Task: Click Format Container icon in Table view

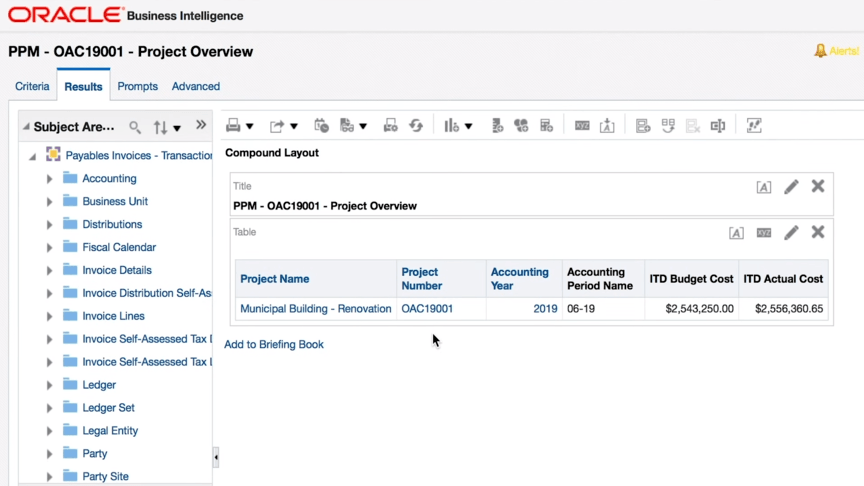Action: point(736,233)
